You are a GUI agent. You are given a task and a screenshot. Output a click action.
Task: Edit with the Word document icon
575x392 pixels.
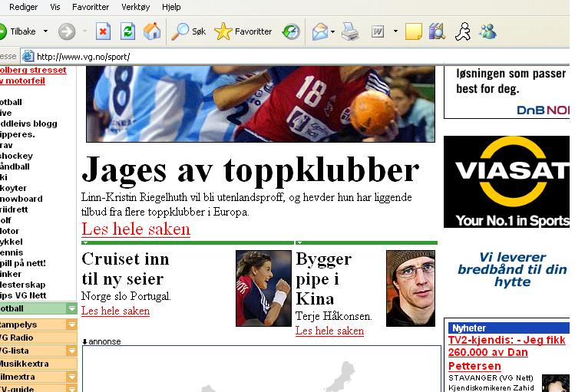378,32
